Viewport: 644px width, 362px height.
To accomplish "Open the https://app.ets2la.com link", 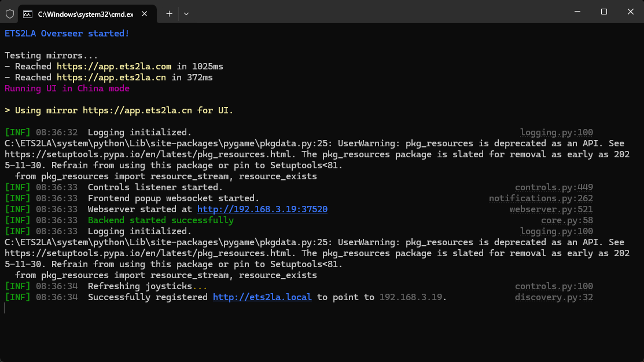I will 114,67.
